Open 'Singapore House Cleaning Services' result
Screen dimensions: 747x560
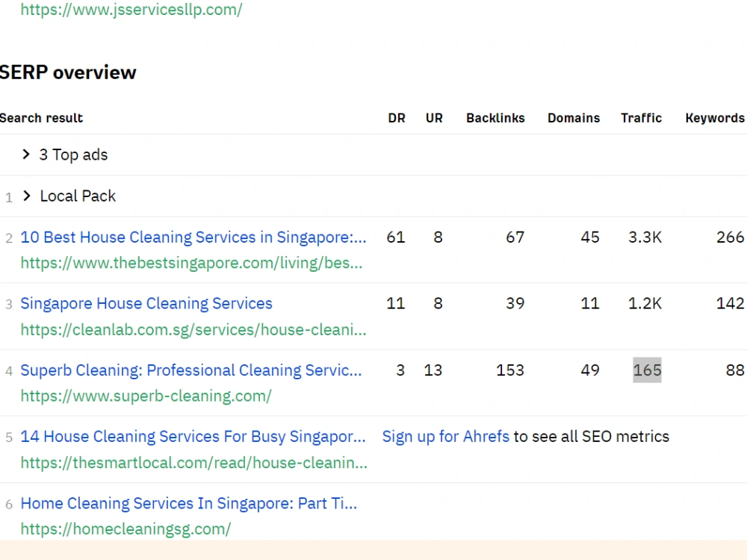tap(146, 303)
